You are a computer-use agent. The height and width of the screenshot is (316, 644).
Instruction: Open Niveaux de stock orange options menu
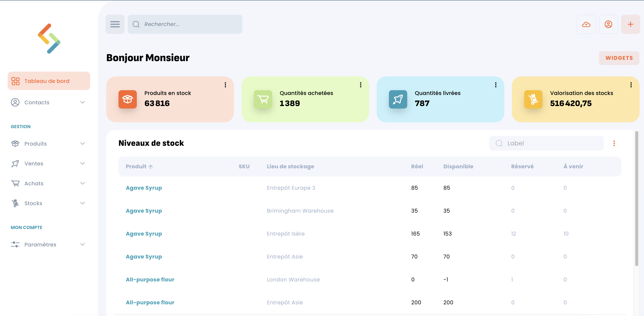coord(614,143)
